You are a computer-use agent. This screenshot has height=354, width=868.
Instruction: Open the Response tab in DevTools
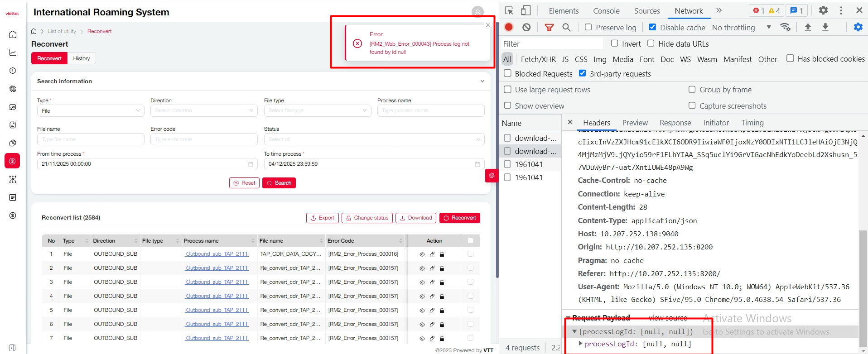point(675,123)
